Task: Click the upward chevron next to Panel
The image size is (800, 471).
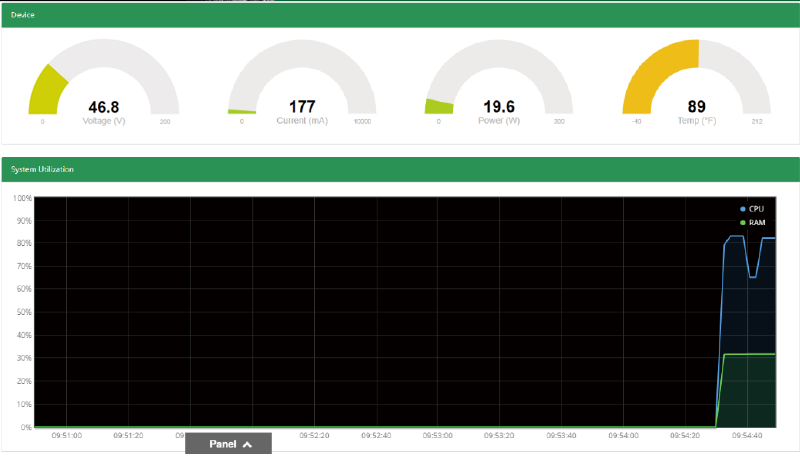Action: pyautogui.click(x=247, y=444)
